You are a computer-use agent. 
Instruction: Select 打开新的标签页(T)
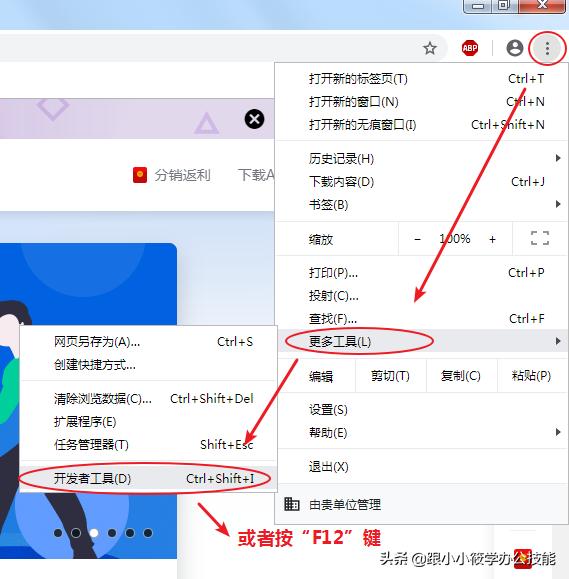(x=422, y=79)
